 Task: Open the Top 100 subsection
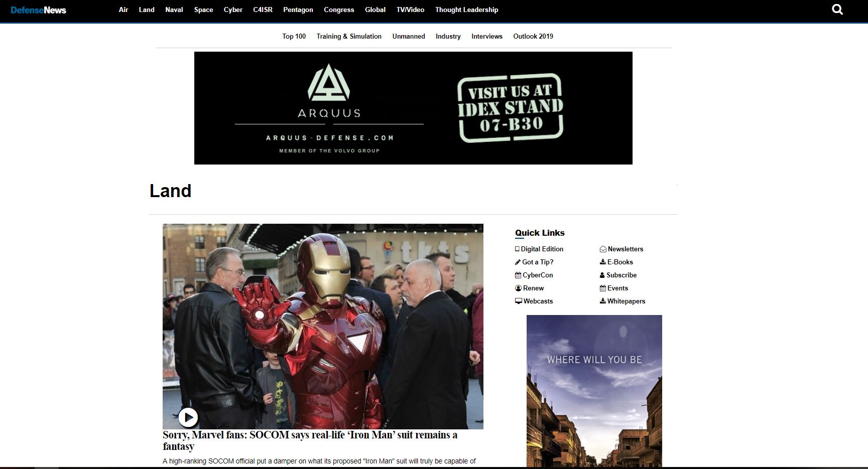coord(294,36)
